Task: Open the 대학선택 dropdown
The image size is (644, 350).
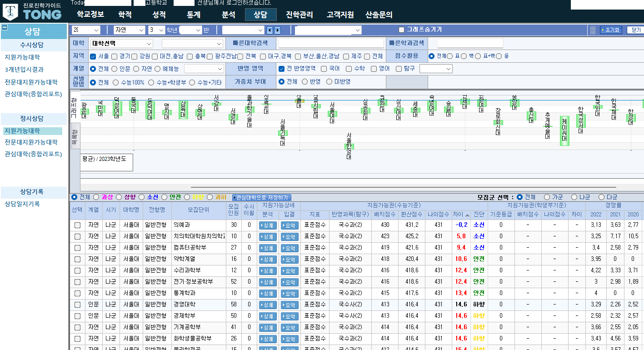Action: click(x=122, y=44)
